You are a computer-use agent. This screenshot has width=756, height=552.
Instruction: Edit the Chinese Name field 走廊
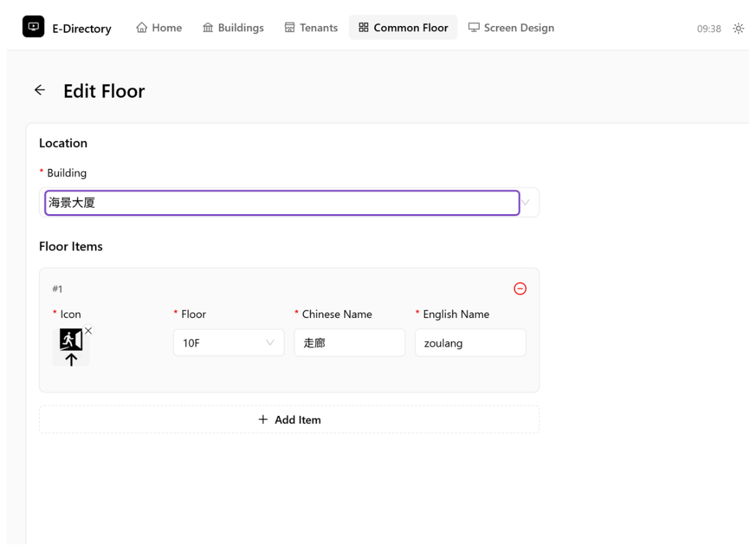[350, 343]
